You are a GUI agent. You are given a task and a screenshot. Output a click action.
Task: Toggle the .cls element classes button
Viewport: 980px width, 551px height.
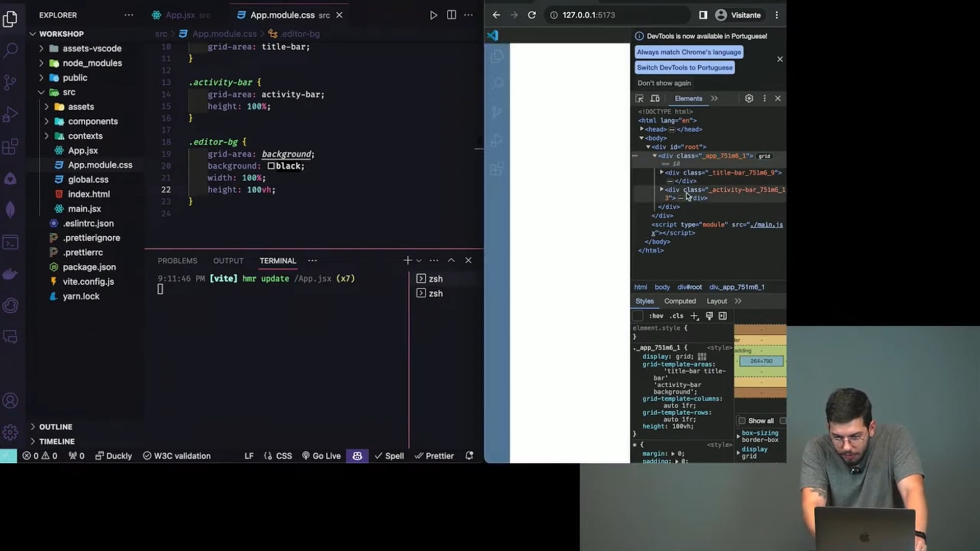point(676,316)
